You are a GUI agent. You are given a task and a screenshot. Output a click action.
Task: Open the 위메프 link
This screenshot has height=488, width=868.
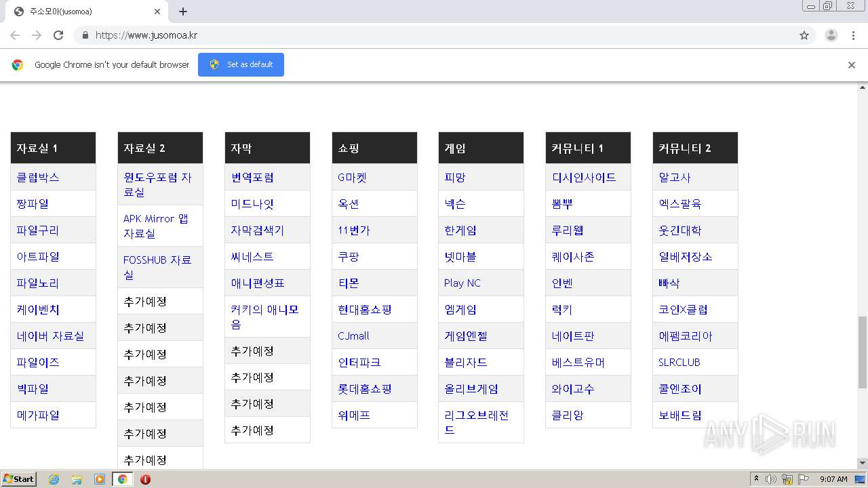pos(354,415)
